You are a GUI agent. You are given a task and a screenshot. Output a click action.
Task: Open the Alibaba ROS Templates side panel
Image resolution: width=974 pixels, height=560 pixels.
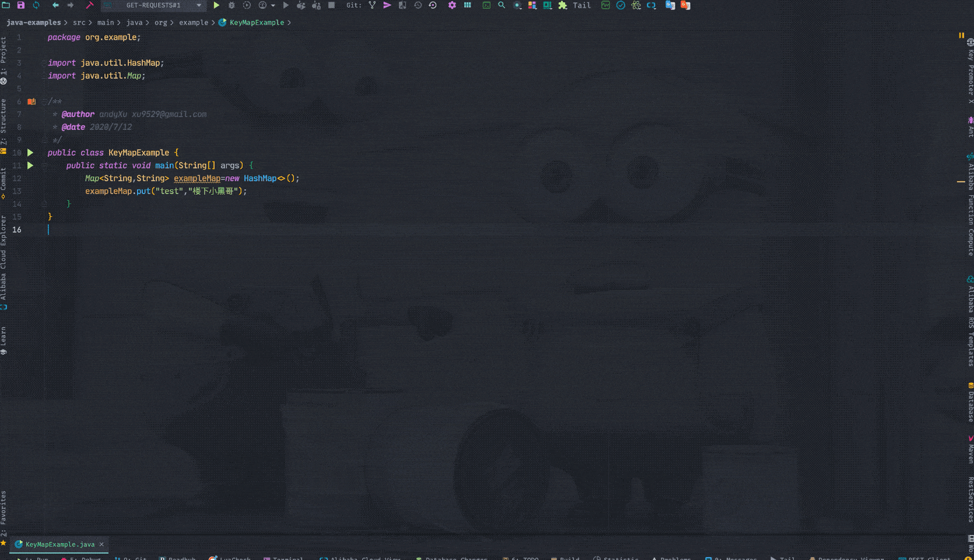point(970,320)
